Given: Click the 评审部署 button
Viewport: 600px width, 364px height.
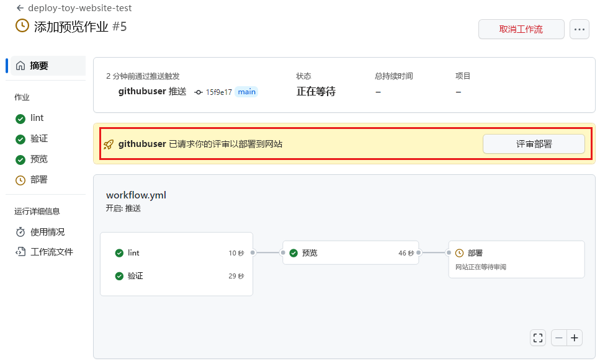Looking at the screenshot, I should click(534, 144).
